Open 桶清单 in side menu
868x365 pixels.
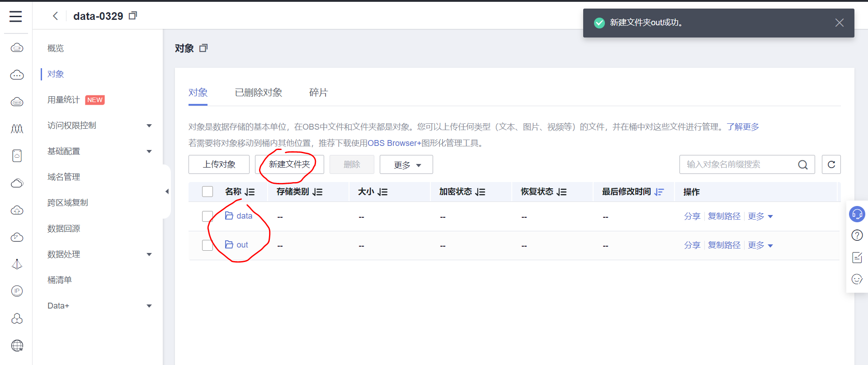(x=60, y=280)
